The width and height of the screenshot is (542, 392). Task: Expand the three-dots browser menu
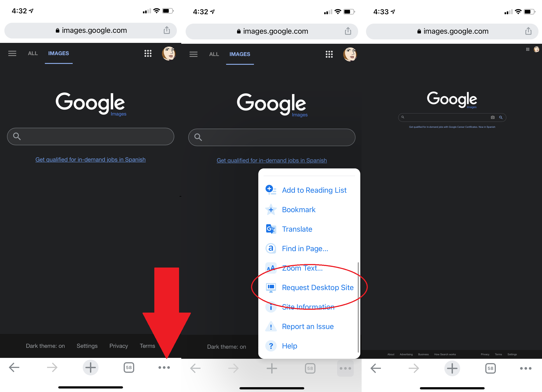click(x=164, y=367)
